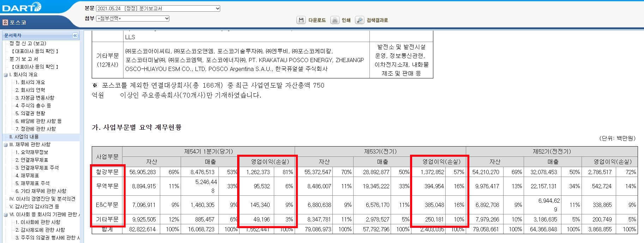This screenshot has width=644, height=243.
Task: Open 4. 재무제표 section
Action: coord(27,176)
